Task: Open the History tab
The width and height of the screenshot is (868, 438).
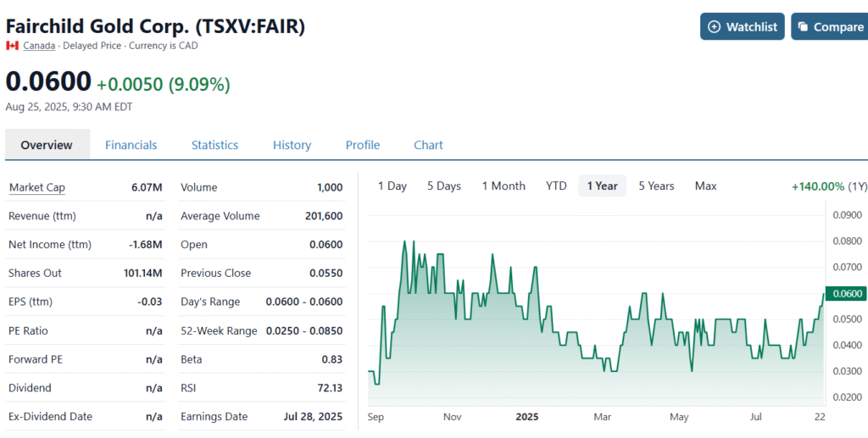Action: coord(292,145)
